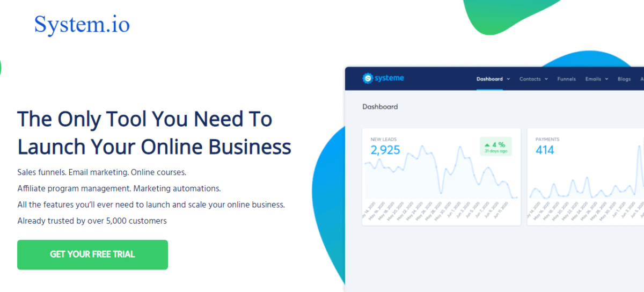Click the green up-arrow icon in badge
The height and width of the screenshot is (292, 644).
[x=487, y=145]
